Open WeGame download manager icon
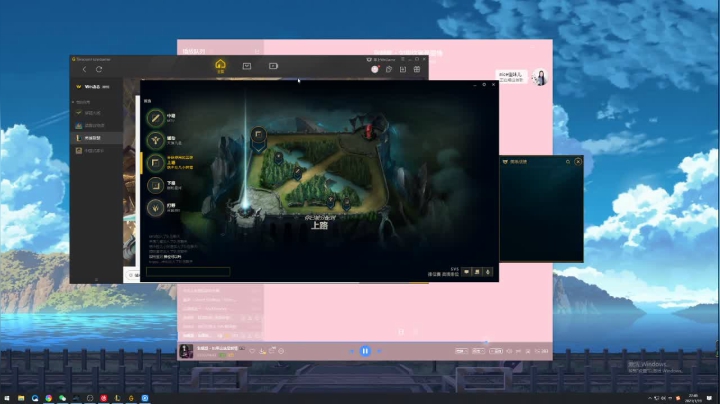The image size is (720, 404). 403,69
